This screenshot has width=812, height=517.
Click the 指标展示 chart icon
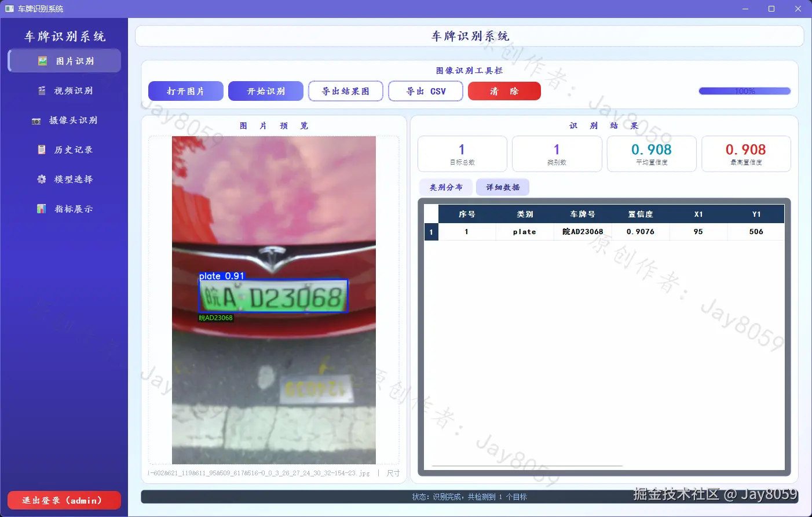click(x=42, y=209)
